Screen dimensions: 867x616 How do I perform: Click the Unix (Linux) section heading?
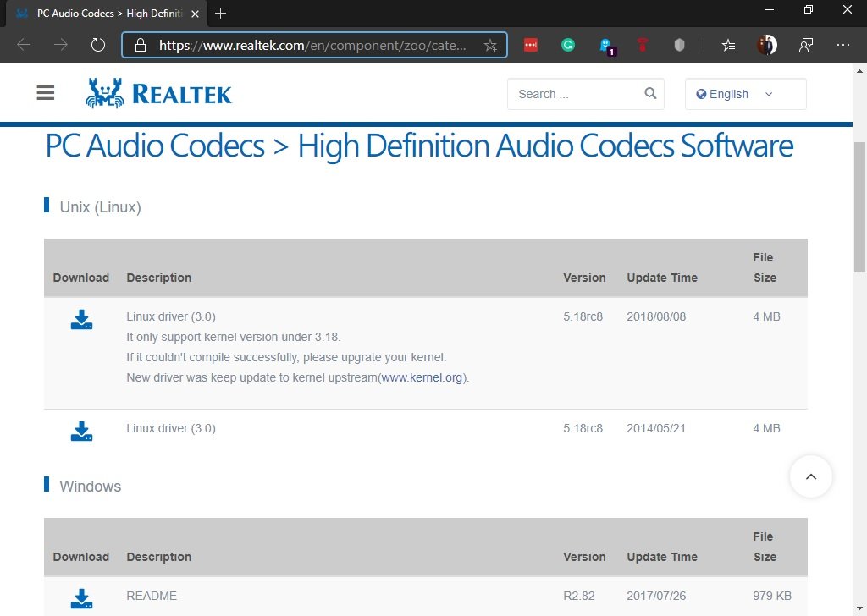100,207
